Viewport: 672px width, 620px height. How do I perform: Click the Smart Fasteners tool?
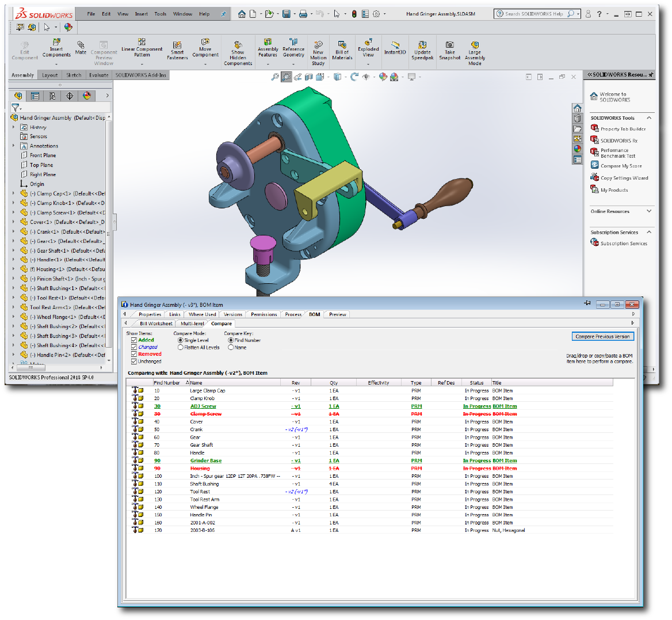coord(177,51)
